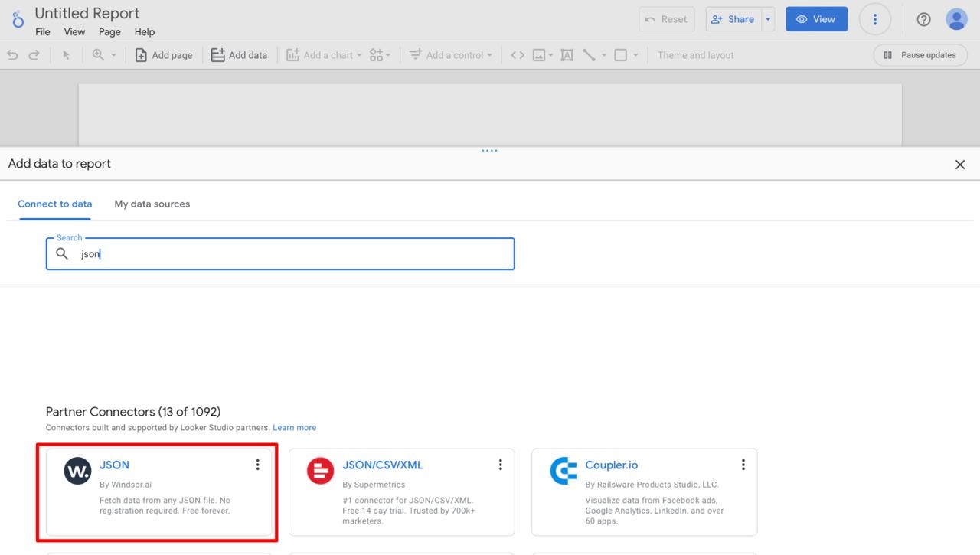Select the pointer selection mode tool
Viewport: 980px width, 555px height.
[66, 55]
